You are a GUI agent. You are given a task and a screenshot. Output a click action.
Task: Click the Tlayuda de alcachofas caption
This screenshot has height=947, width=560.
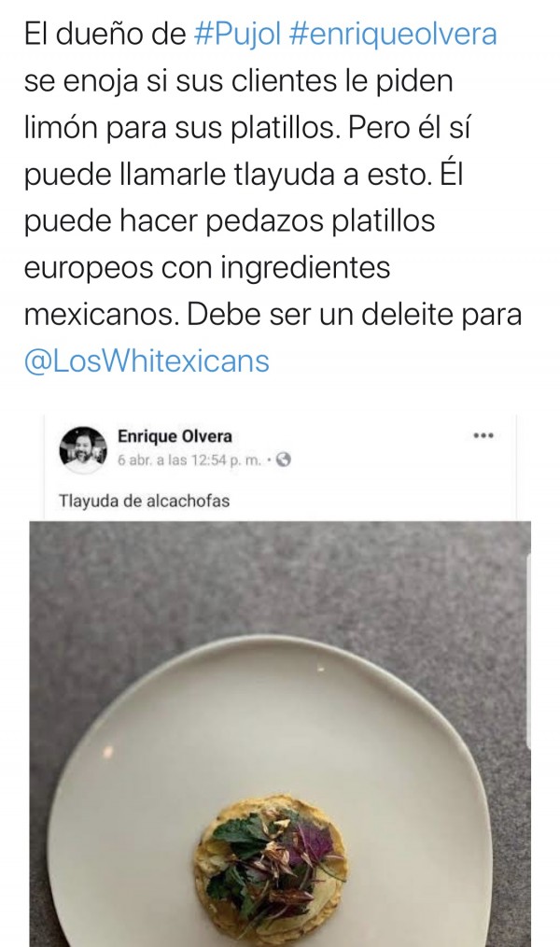click(145, 501)
